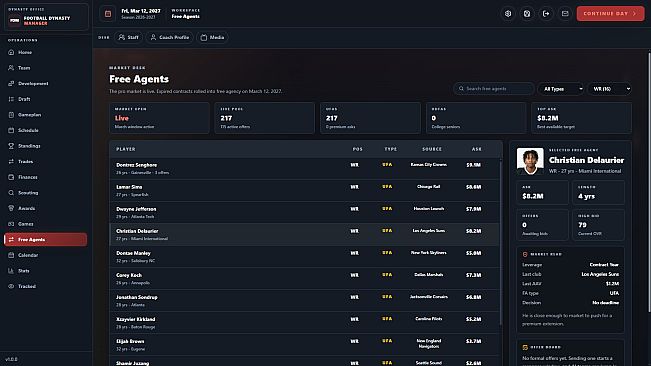Viewport: 651px width, 366px height.
Task: Click the Live Pool 217 stat card
Action: pos(264,118)
